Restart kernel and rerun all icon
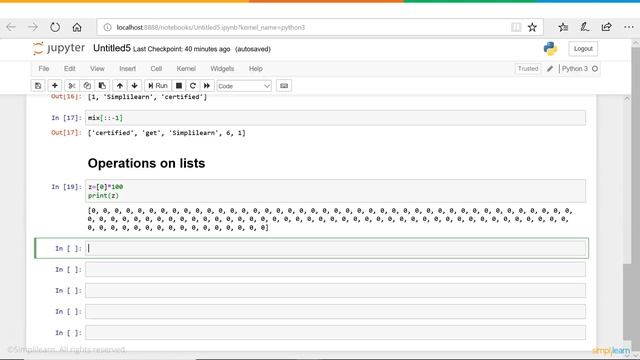The image size is (640, 360). 207,86
